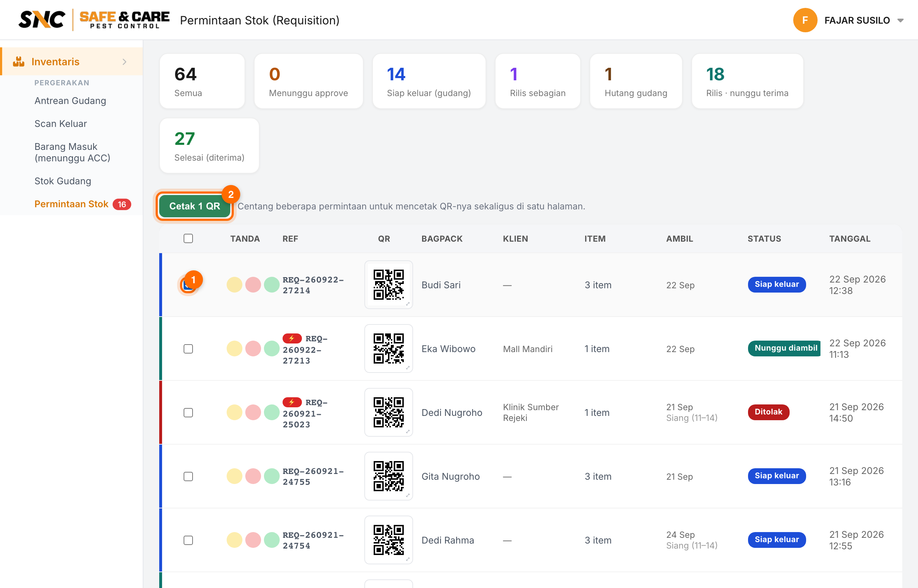The height and width of the screenshot is (588, 918).
Task: Click the KLIEN column header
Action: coord(515,239)
